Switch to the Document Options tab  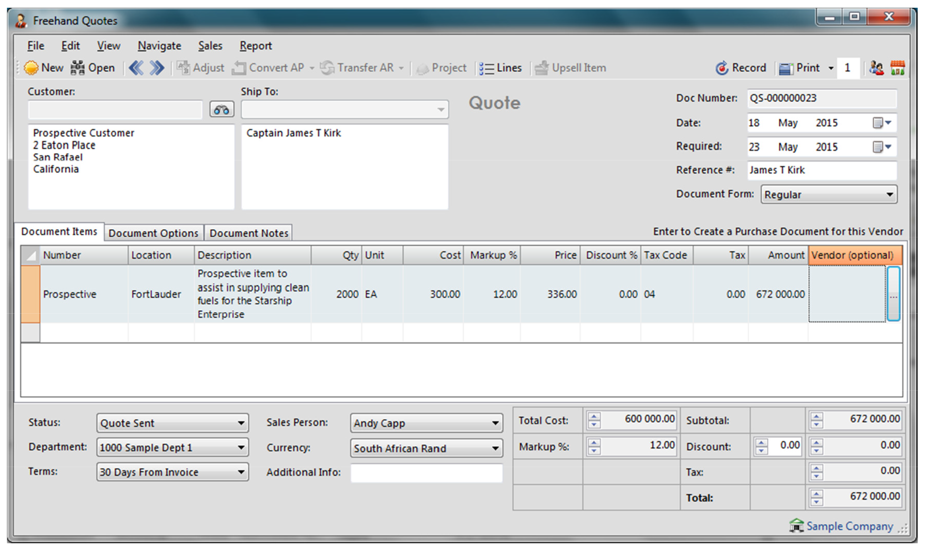pos(153,233)
